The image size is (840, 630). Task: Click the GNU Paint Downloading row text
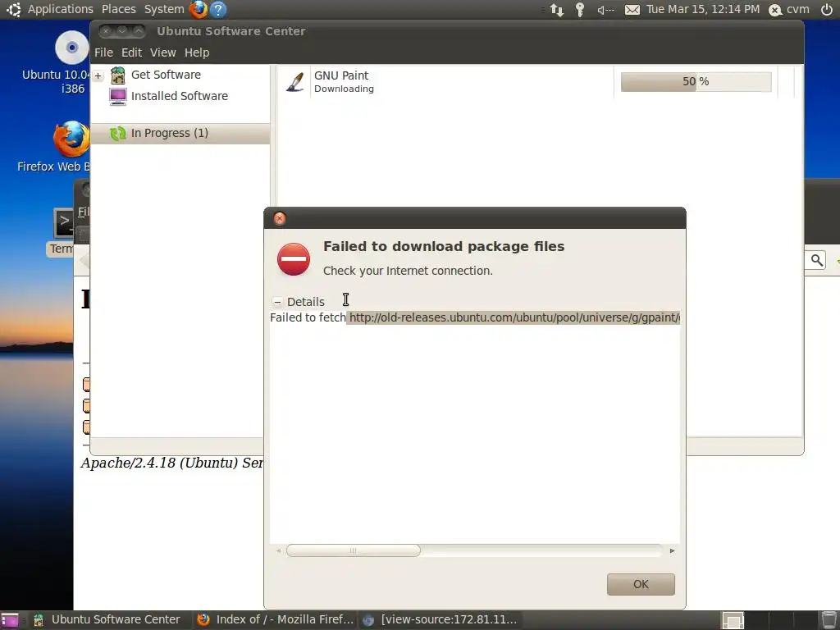pyautogui.click(x=344, y=81)
